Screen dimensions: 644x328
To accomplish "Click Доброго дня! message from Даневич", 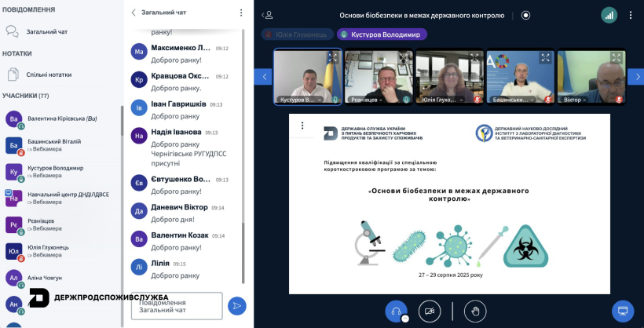I will [173, 220].
